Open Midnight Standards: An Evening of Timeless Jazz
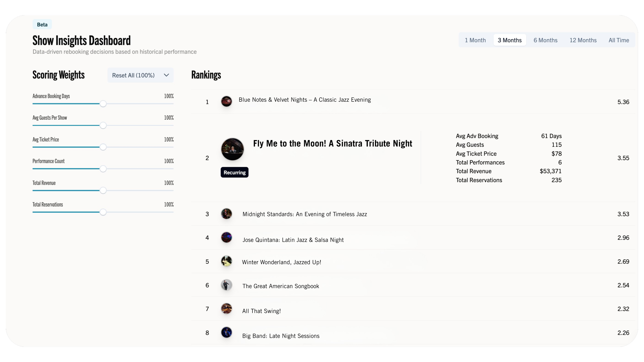The height and width of the screenshot is (362, 644). 304,214
